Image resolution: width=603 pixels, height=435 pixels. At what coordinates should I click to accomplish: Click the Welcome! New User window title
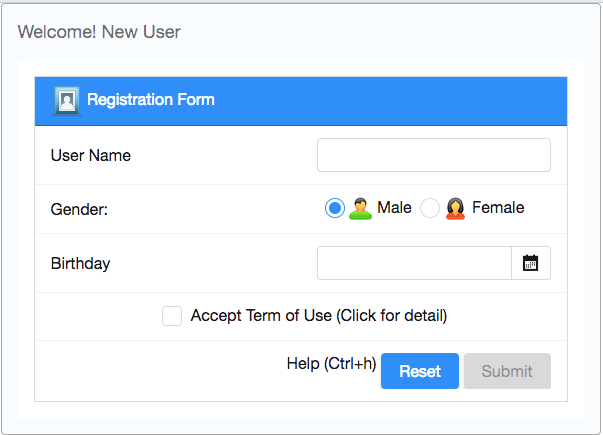tap(99, 32)
